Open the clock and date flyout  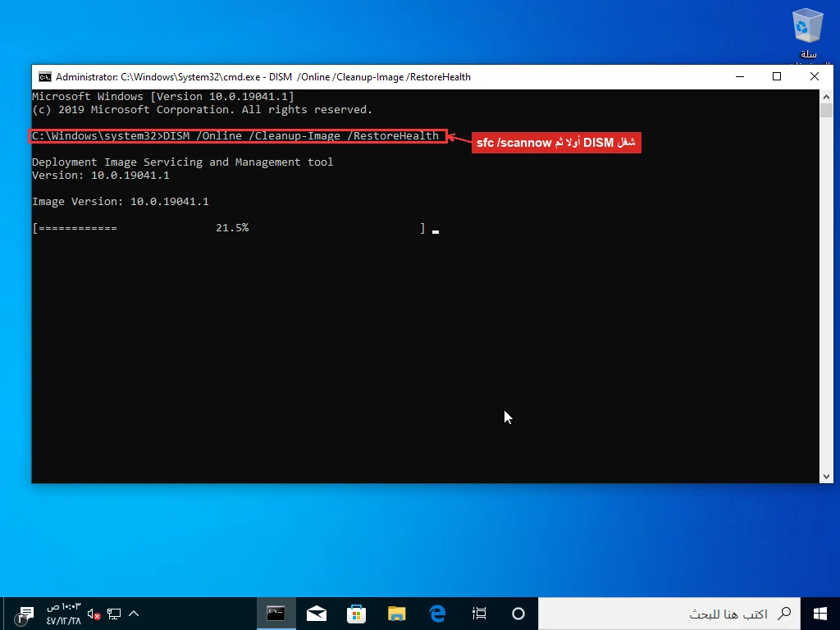[63, 614]
